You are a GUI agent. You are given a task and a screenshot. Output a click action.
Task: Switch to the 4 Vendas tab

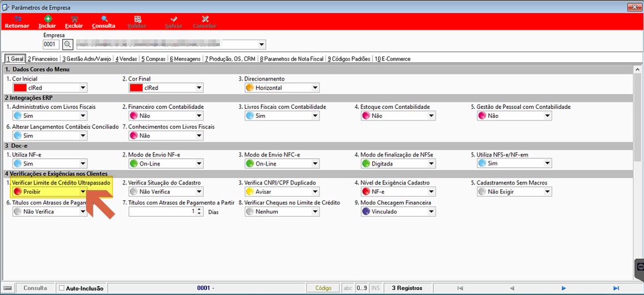(x=126, y=59)
